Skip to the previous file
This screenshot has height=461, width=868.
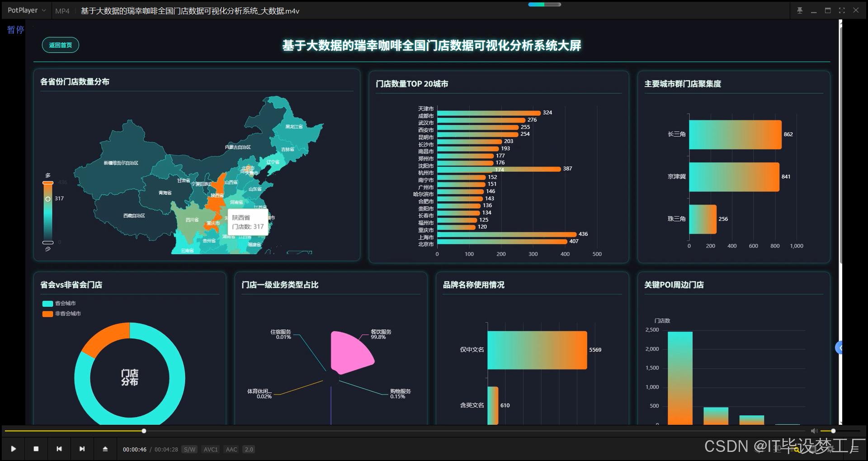tap(59, 449)
